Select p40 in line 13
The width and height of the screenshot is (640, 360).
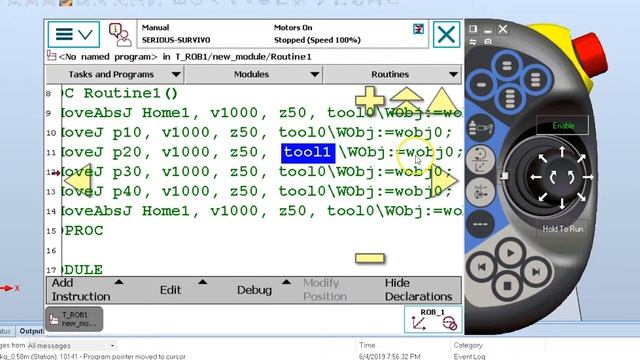tap(127, 191)
